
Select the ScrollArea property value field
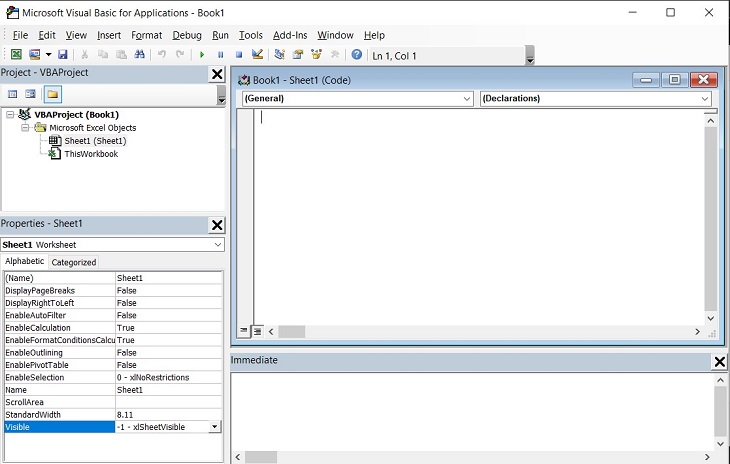coord(169,402)
